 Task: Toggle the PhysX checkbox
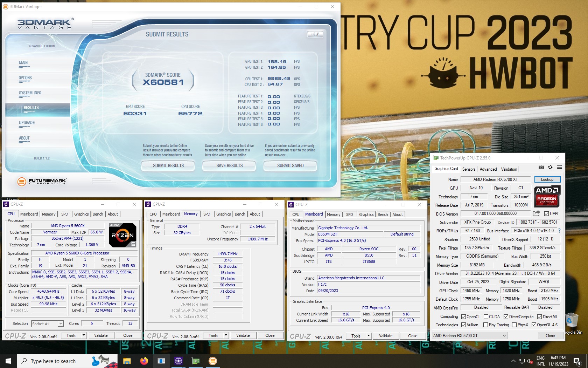click(x=514, y=325)
